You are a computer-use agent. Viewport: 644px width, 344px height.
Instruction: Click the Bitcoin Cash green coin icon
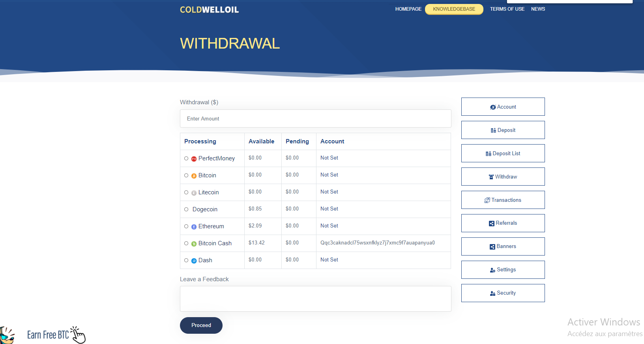(194, 244)
